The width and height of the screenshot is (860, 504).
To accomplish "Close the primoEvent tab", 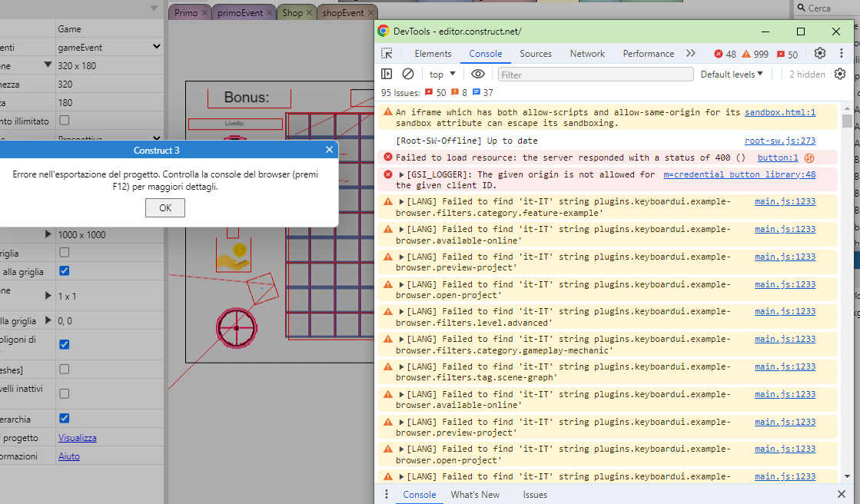I will 269,12.
